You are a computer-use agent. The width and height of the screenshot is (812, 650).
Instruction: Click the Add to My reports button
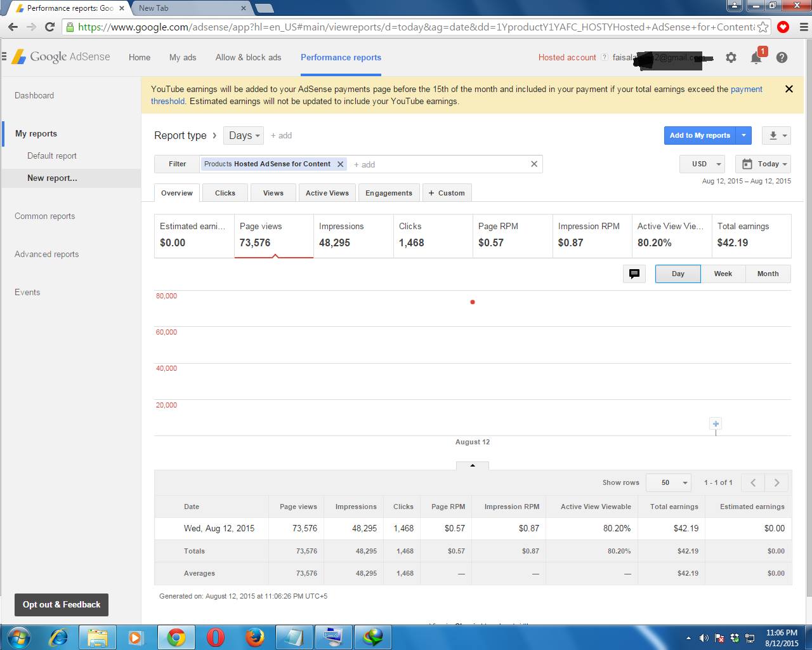[700, 135]
